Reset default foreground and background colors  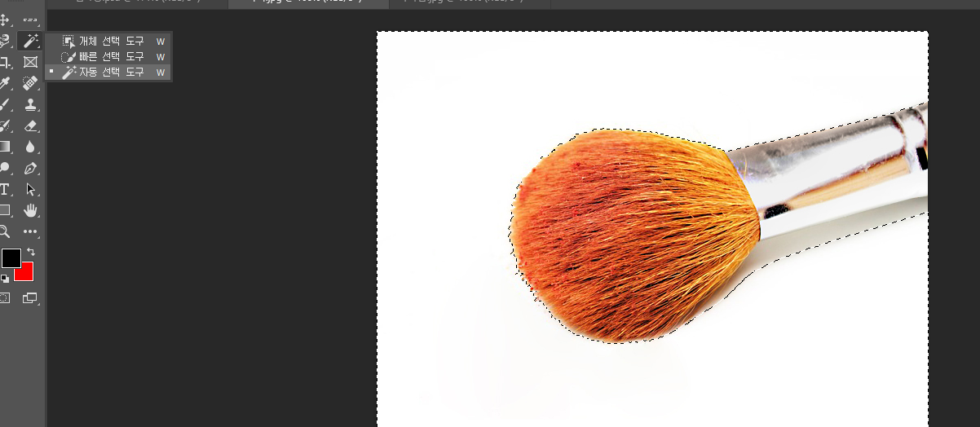coord(5,279)
